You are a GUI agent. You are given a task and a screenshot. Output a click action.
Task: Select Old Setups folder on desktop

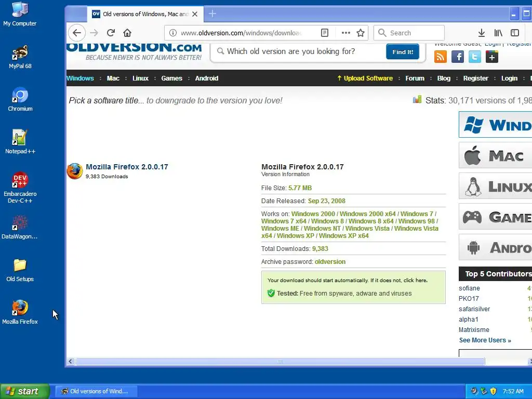pyautogui.click(x=20, y=270)
